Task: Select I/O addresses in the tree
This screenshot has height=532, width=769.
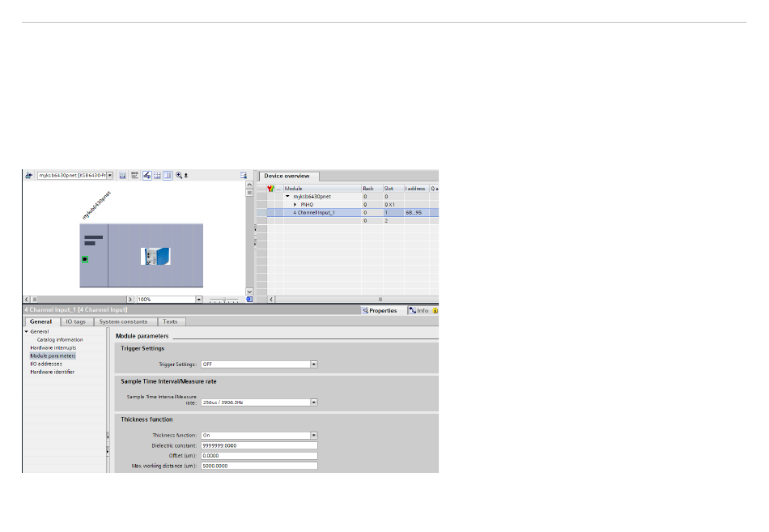Action: 46,364
